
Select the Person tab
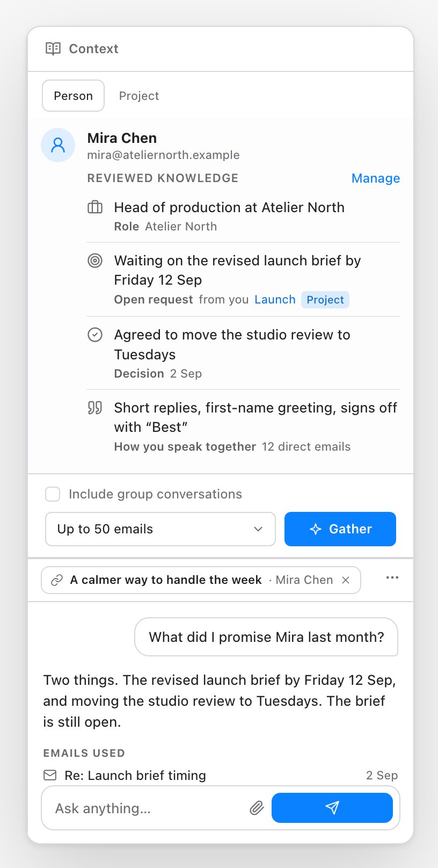[x=73, y=96]
